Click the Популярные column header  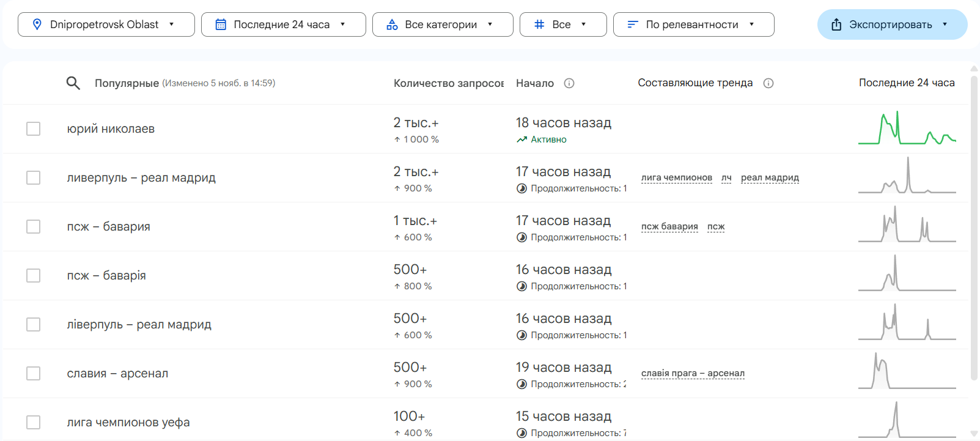127,83
